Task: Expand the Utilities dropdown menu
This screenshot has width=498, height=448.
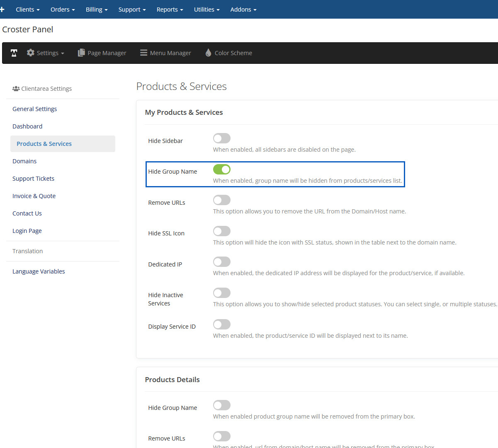Action: (x=206, y=10)
